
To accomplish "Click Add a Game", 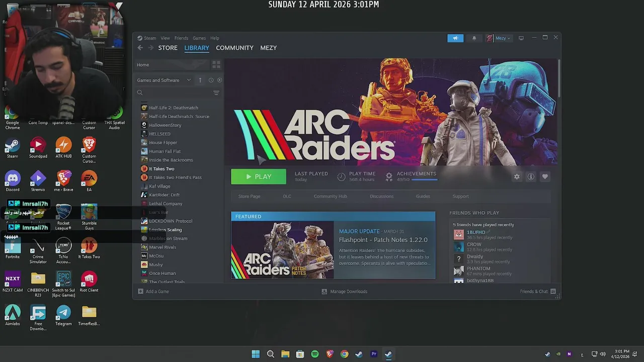I will pos(153,292).
